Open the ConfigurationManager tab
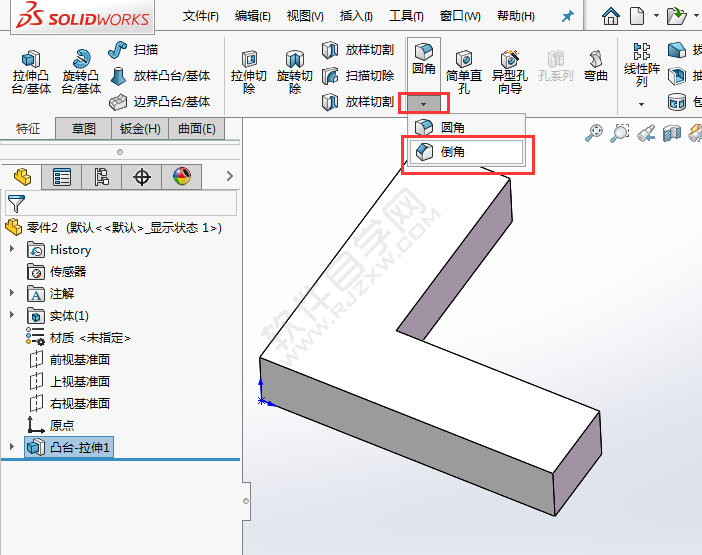 click(x=102, y=177)
